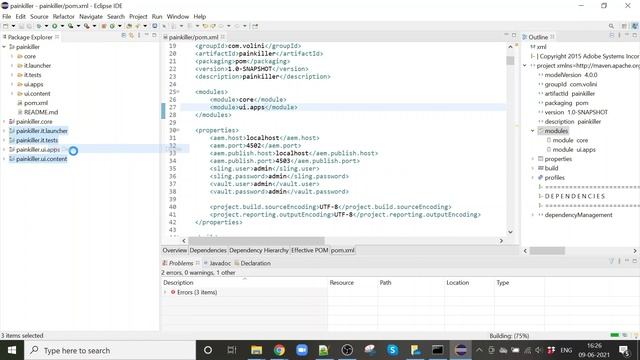The image size is (640, 360).
Task: Click the green Run toolbar button
Action: pos(54,26)
